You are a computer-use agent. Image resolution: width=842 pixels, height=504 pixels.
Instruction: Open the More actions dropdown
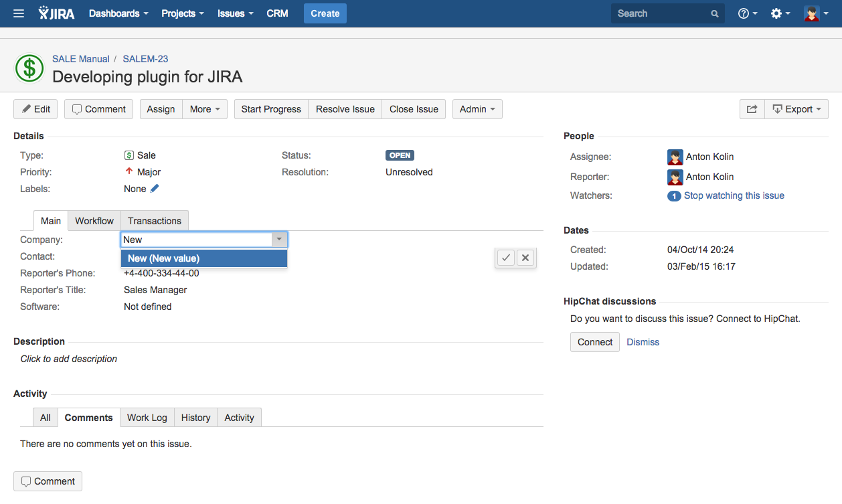coord(205,109)
